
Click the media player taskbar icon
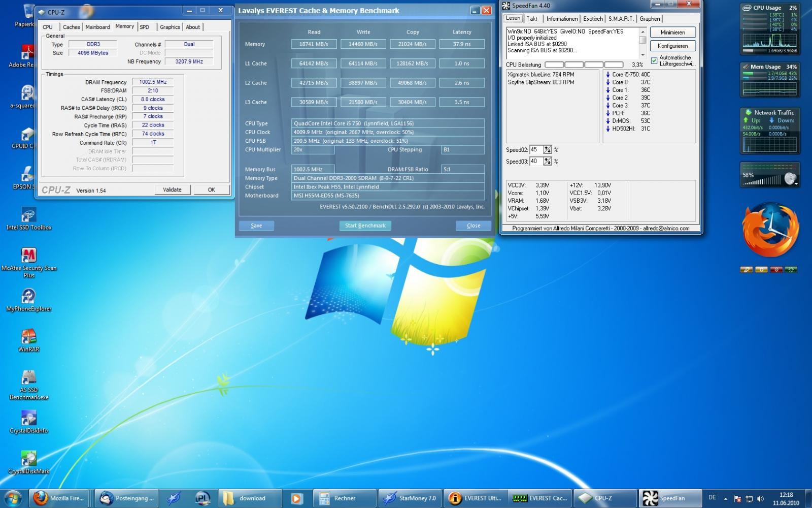tap(297, 498)
